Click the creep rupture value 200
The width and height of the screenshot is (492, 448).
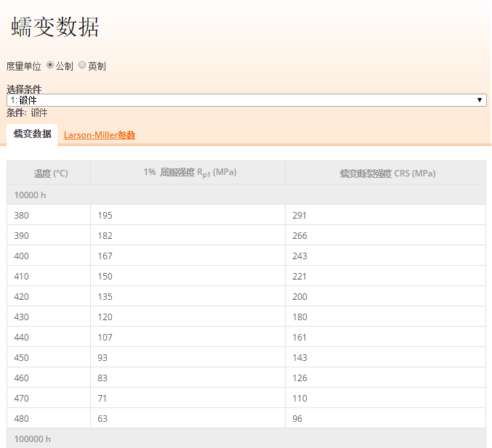299,296
